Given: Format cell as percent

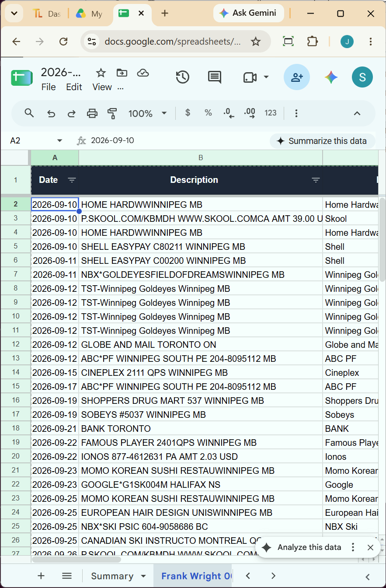Looking at the screenshot, I should click(x=208, y=113).
